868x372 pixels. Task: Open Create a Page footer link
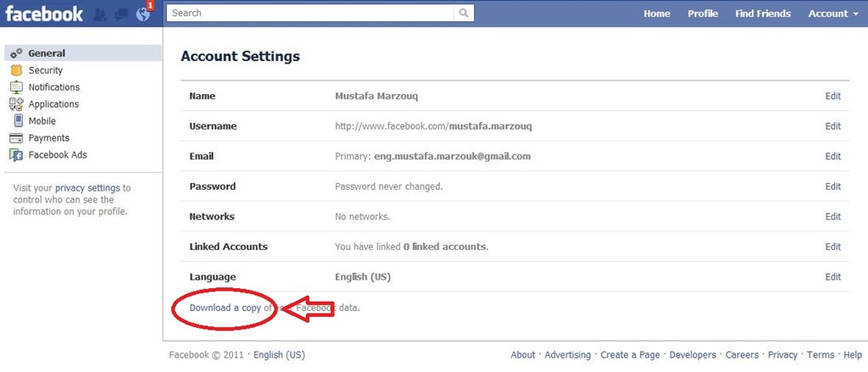pyautogui.click(x=630, y=355)
